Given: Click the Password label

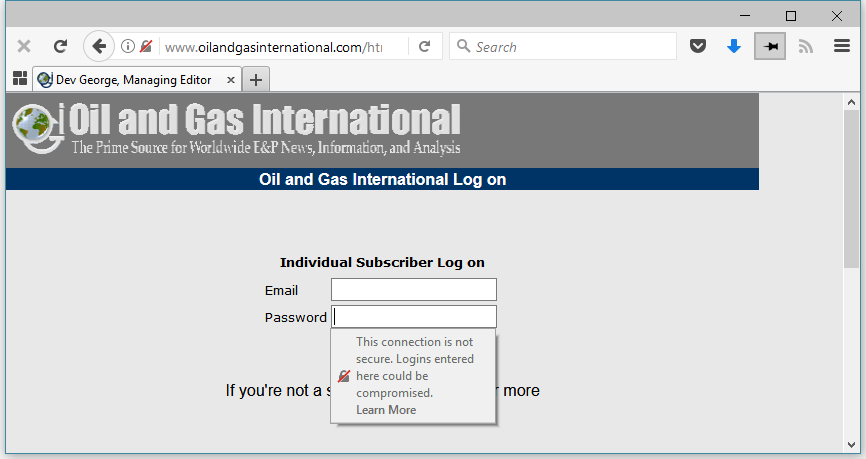Looking at the screenshot, I should tap(295, 318).
